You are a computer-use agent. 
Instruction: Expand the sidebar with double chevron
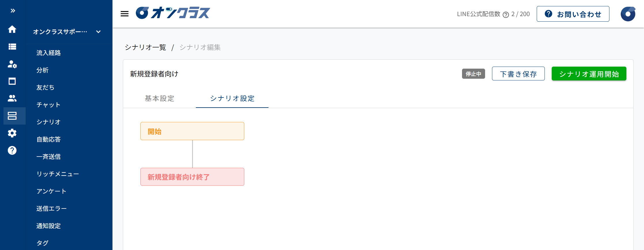(13, 11)
